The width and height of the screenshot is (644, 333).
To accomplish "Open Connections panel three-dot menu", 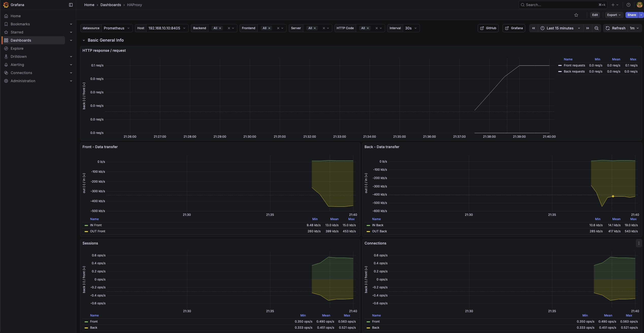I will (639, 243).
